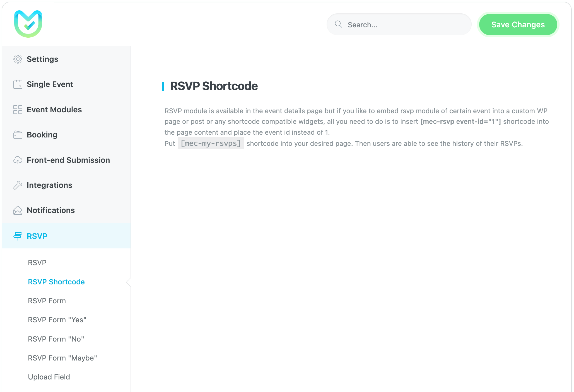Open the Notifications menu section
This screenshot has height=392, width=574.
pos(51,210)
